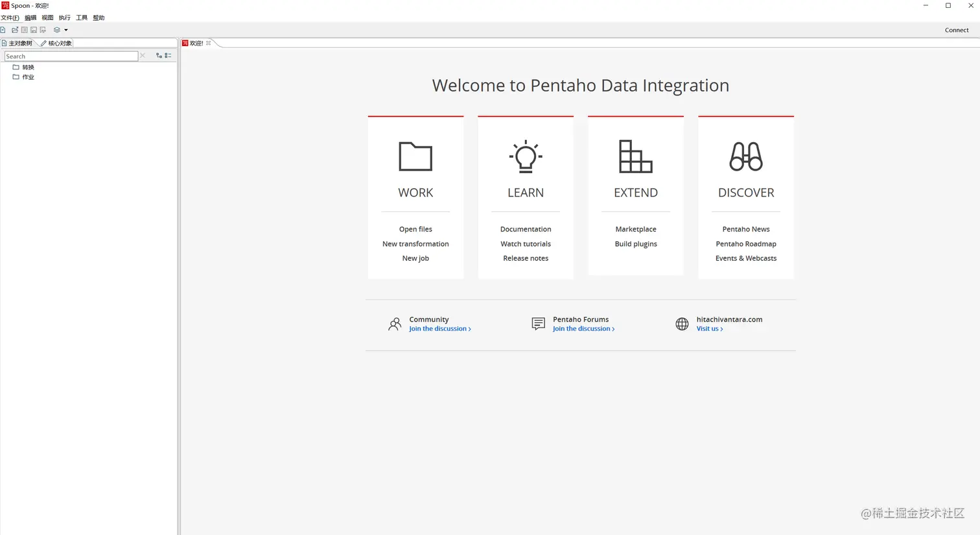The height and width of the screenshot is (535, 980).
Task: Open the 工具 menu
Action: [82, 18]
